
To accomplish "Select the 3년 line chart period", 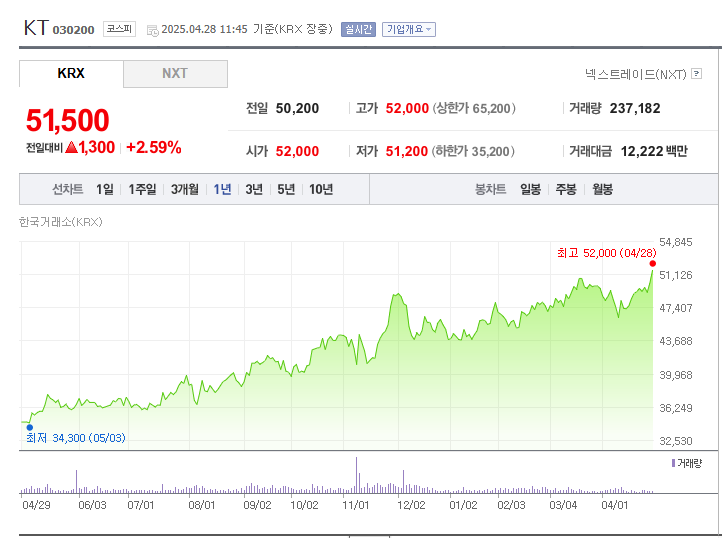I will [254, 189].
